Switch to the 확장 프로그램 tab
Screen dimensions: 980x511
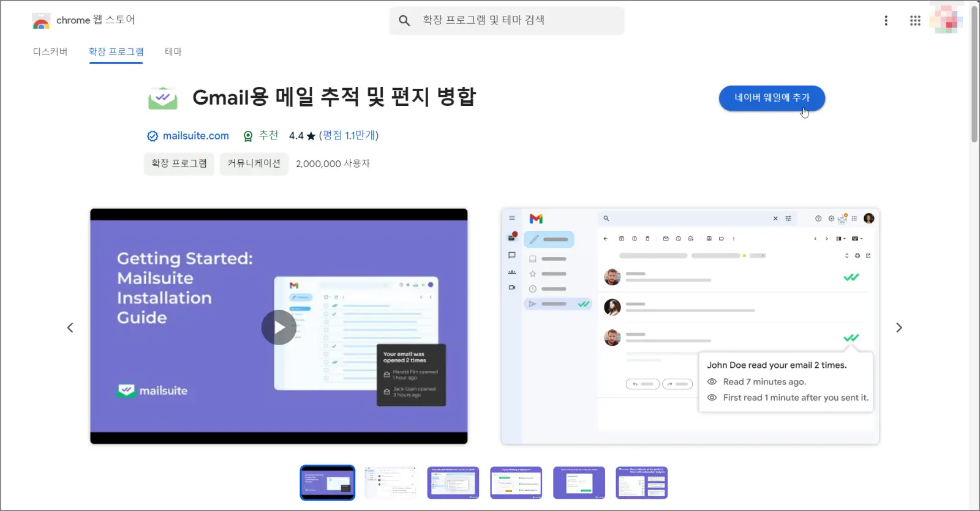click(x=116, y=51)
